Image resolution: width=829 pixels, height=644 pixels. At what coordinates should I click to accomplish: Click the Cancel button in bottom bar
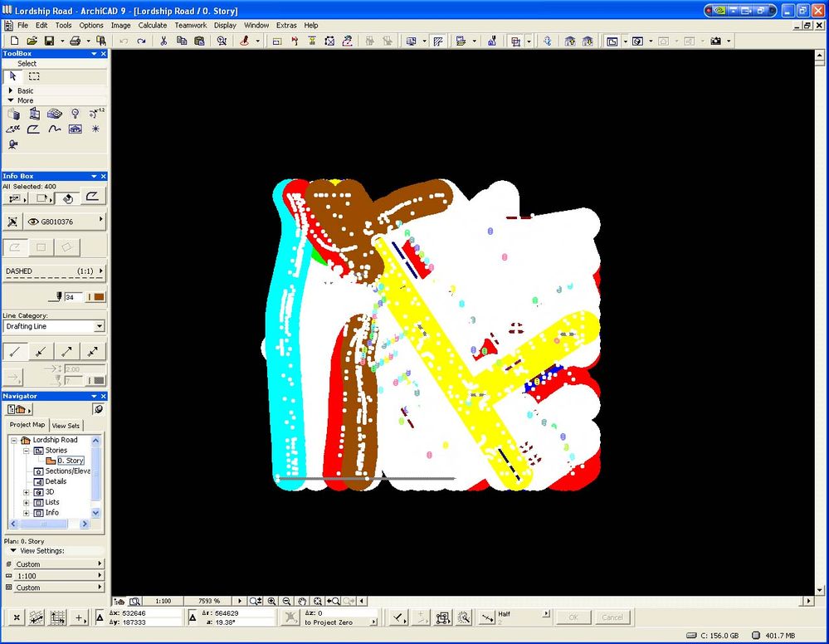coord(613,617)
